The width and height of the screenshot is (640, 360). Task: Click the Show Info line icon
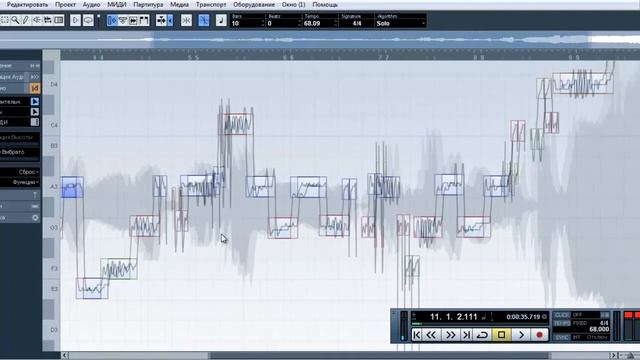(133, 20)
